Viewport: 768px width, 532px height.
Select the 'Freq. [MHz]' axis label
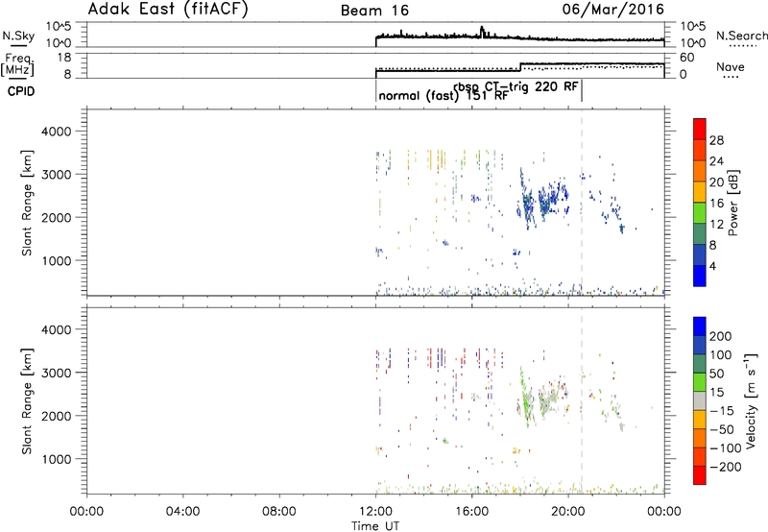[18, 64]
